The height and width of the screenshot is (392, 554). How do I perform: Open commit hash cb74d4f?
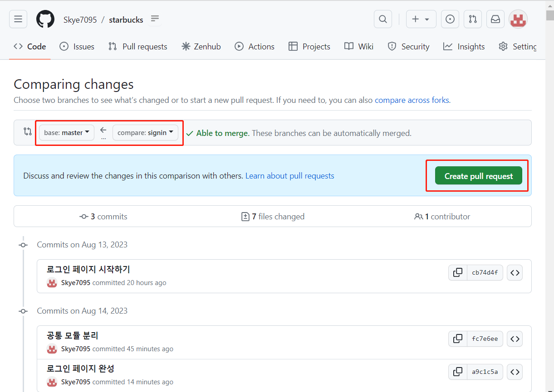485,272
